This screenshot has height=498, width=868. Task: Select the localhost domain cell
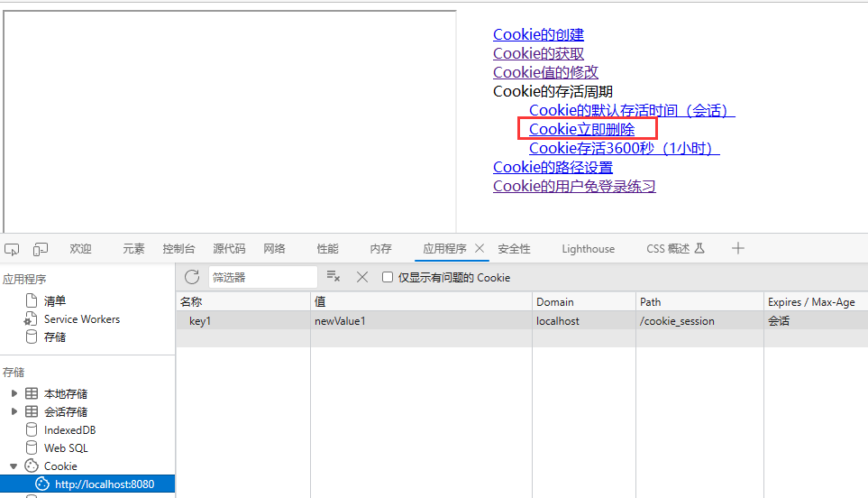[583, 321]
